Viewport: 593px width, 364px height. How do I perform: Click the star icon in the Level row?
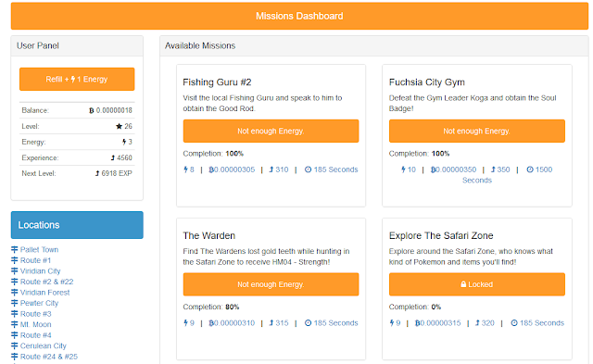[x=120, y=126]
